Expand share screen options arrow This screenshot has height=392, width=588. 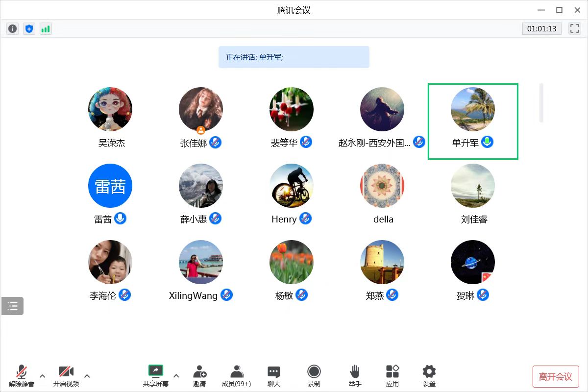tap(176, 376)
